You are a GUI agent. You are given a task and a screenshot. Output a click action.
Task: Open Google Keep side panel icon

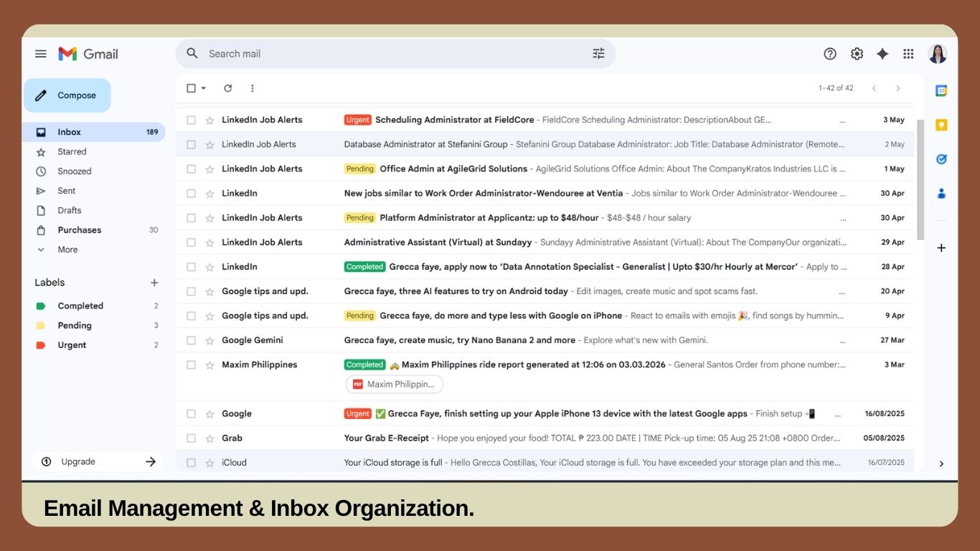pyautogui.click(x=941, y=125)
